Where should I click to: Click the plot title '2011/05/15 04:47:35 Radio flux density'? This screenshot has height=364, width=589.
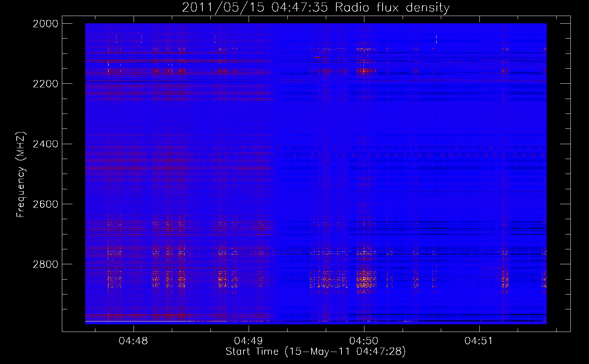pyautogui.click(x=316, y=7)
